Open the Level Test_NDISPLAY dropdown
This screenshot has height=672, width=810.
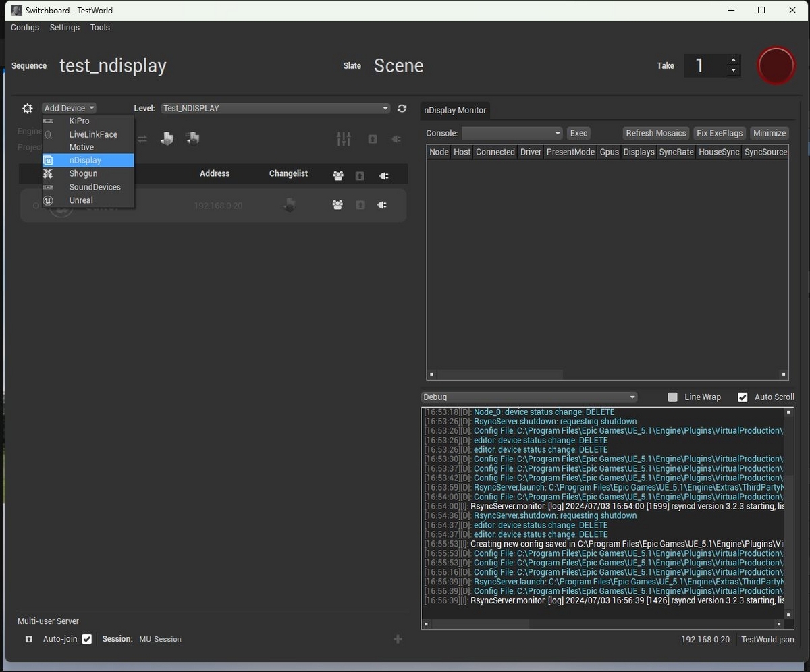click(276, 108)
